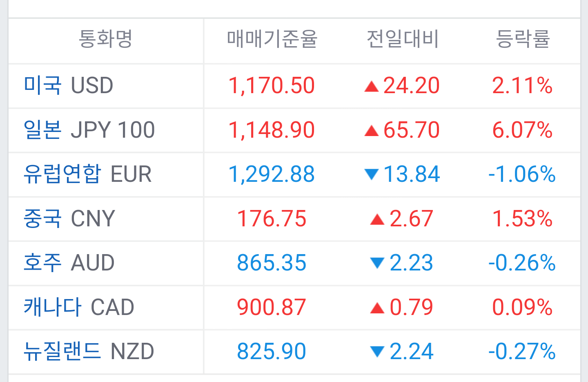Click the blue down arrow beside 2.23
Screen dimensions: 588x382
[377, 263]
